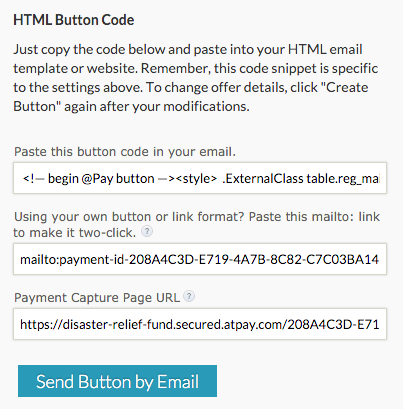Click the 'to make it two-click.' text line

pyautogui.click(x=75, y=232)
